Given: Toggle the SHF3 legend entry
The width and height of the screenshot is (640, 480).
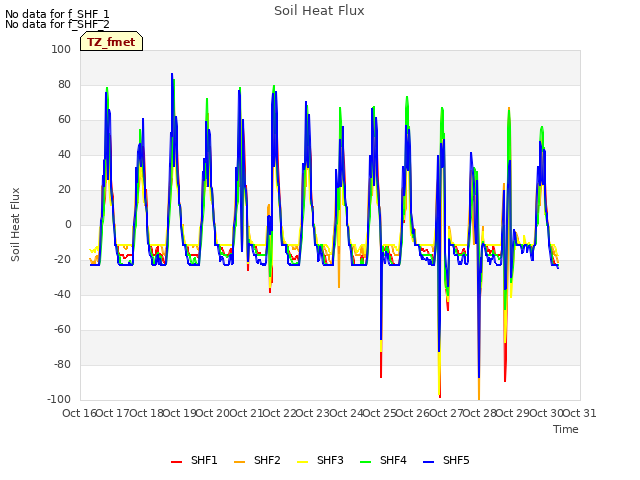Looking at the screenshot, I should click(320, 460).
